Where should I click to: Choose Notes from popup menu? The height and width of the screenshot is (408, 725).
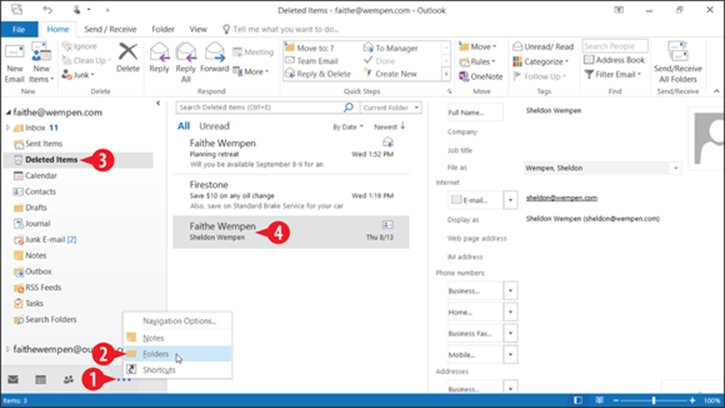pyautogui.click(x=178, y=338)
